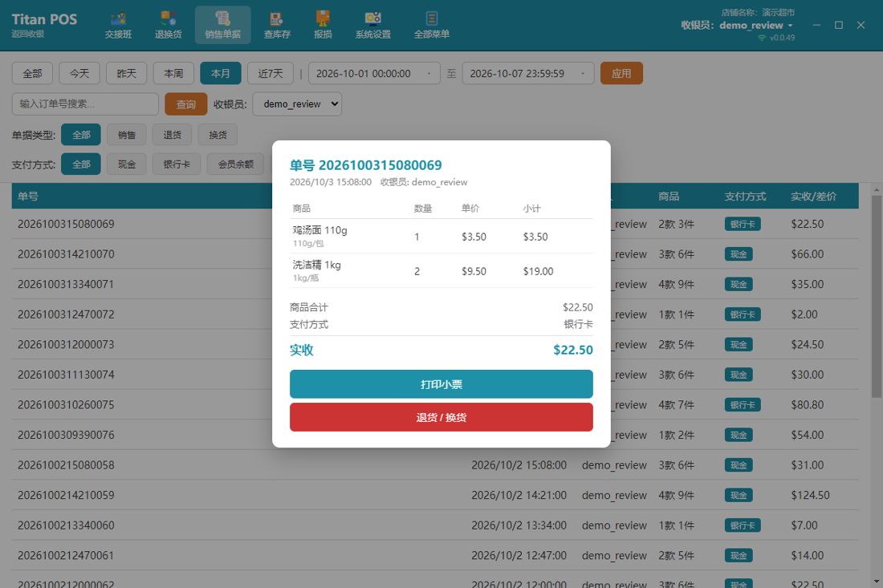
Task: Open the 退换货 returns icon
Action: pos(169,25)
